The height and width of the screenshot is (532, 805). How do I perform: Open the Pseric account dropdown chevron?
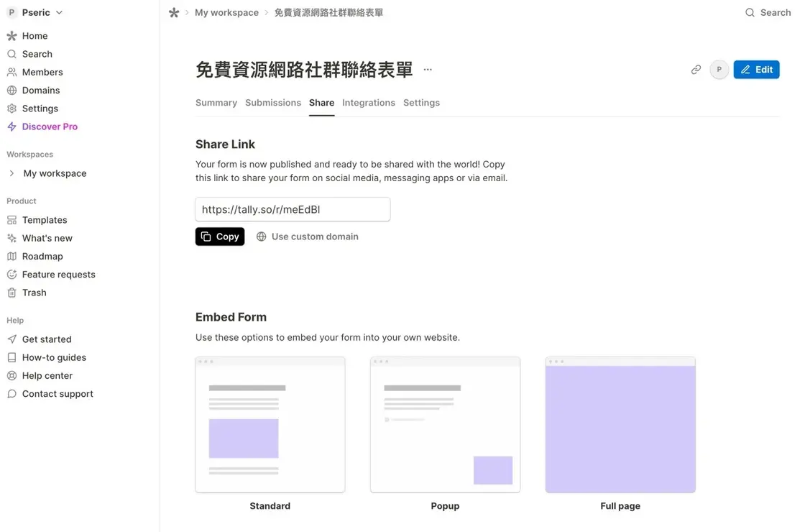59,12
